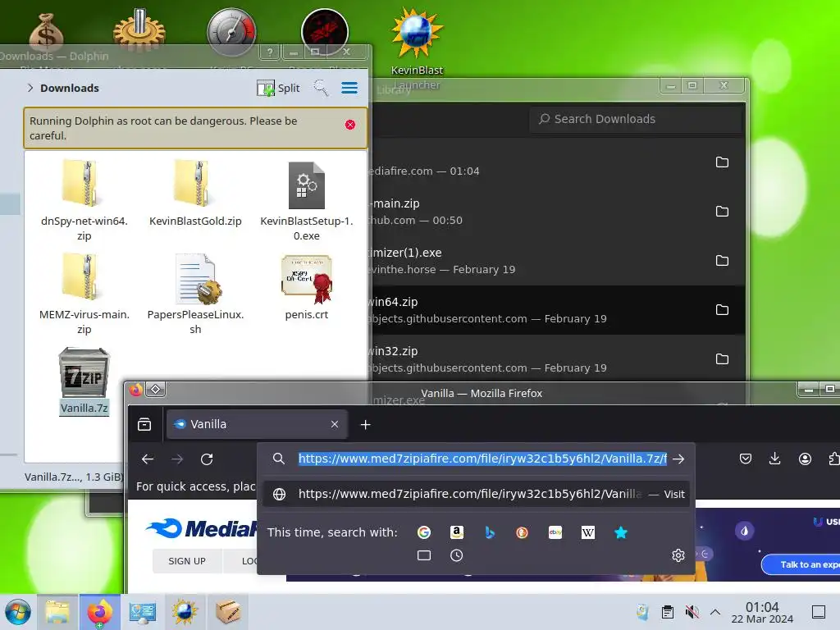Viewport: 840px width, 630px height.
Task: Search bookmarks with star icon
Action: click(621, 532)
